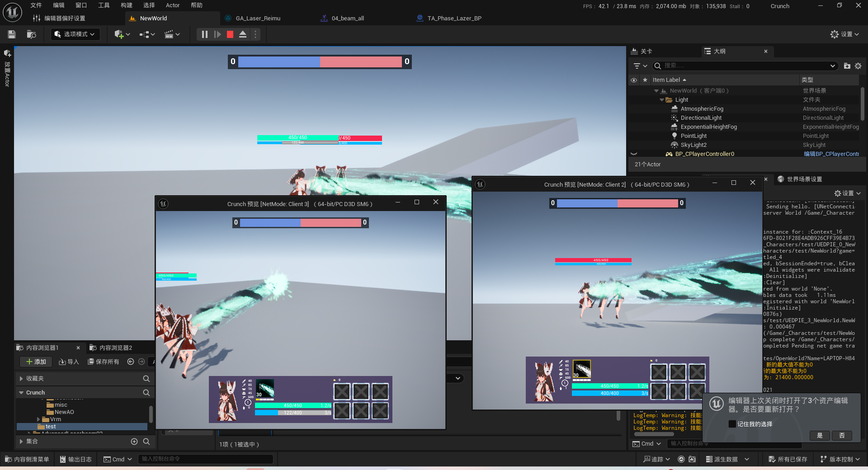
Task: Click the 添加 add button in content browser
Action: [x=36, y=362]
